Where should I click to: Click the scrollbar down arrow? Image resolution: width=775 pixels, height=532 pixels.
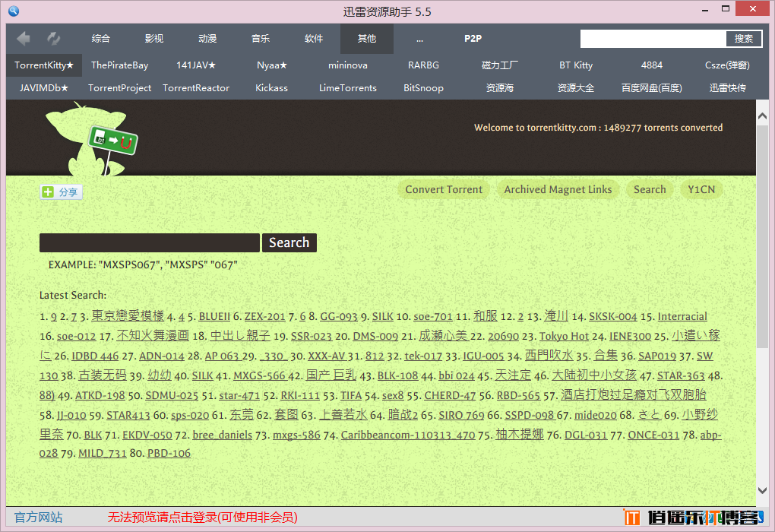762,490
